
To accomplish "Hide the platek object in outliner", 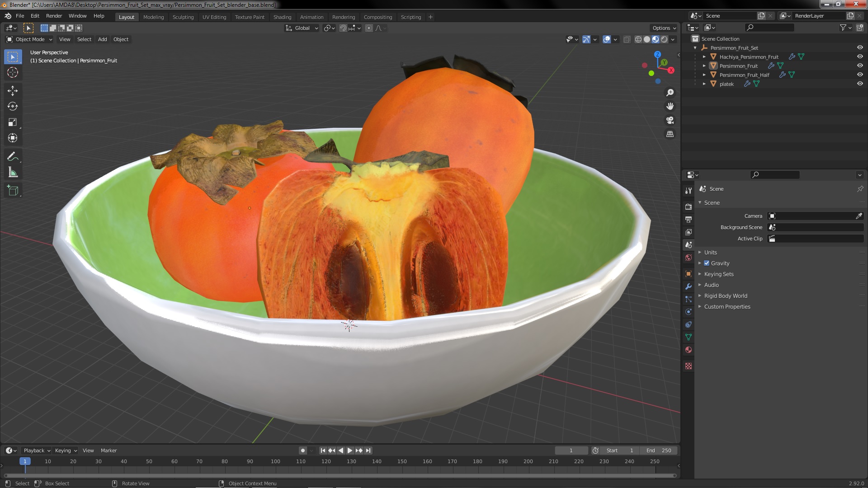I will tap(859, 84).
